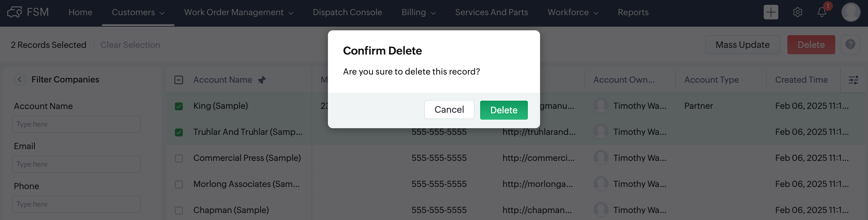This screenshot has width=868, height=220.
Task: Uncheck Truhlar And Truhlar checkbox
Action: click(x=179, y=132)
